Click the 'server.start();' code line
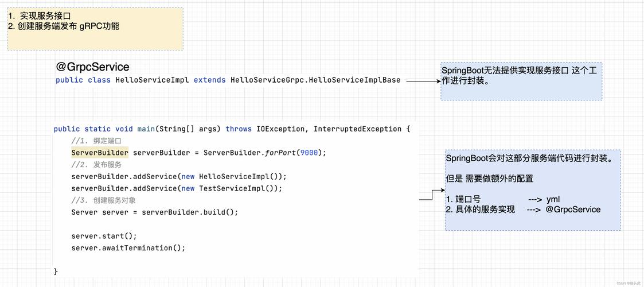This screenshot has height=287, width=644. (x=104, y=236)
